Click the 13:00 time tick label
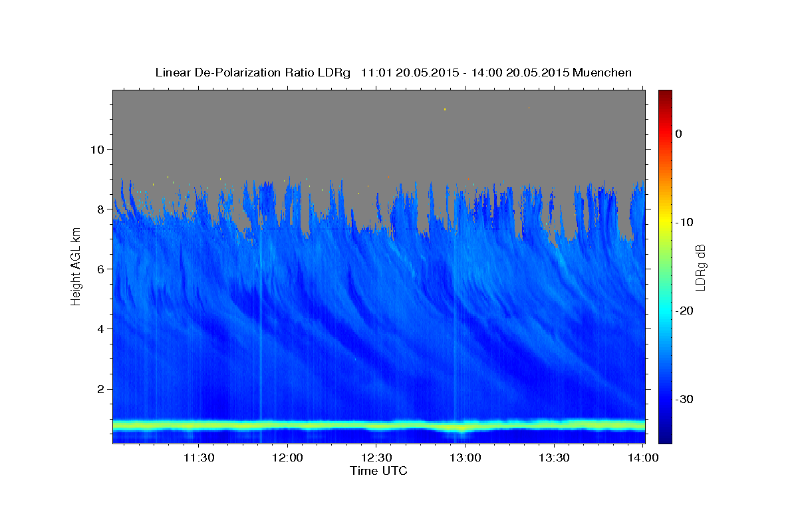The height and width of the screenshot is (532, 798). [x=465, y=458]
